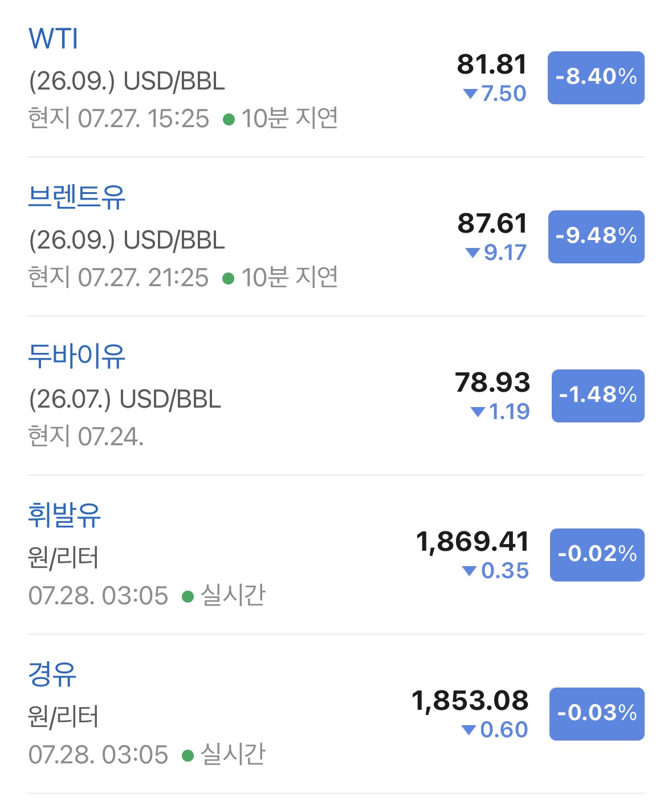The width and height of the screenshot is (672, 801).
Task: Click the diesel price 1,853.08
Action: 470,701
